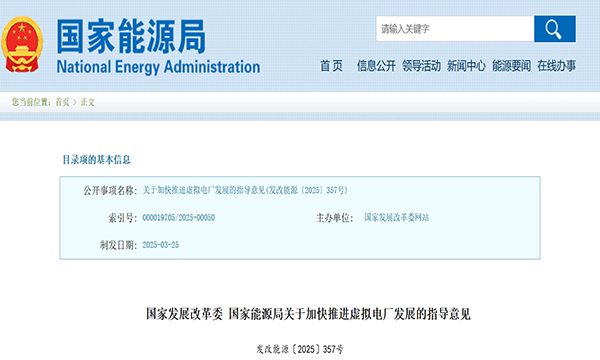The image size is (600, 360).
Task: Open the 新闻中心 menu item
Action: [x=466, y=66]
